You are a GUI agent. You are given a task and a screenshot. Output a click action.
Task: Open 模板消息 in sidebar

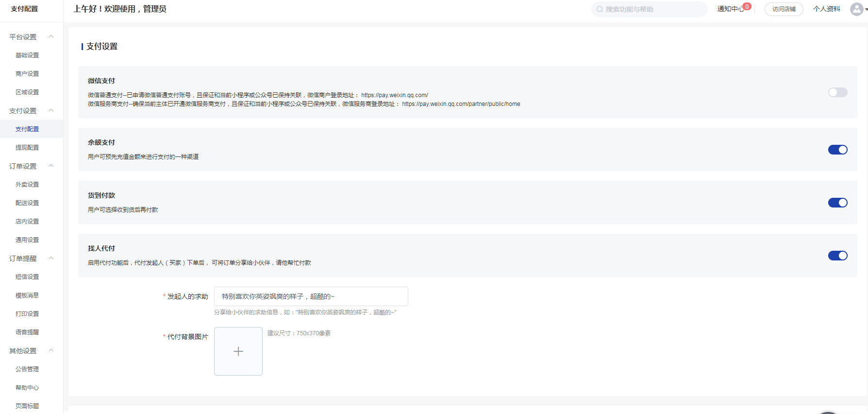27,295
